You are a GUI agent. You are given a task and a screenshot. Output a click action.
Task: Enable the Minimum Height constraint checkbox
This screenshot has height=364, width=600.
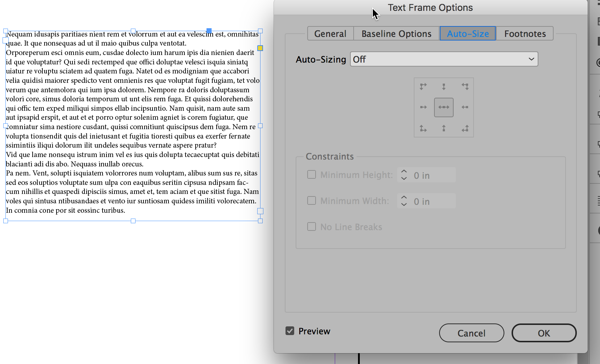(x=311, y=174)
